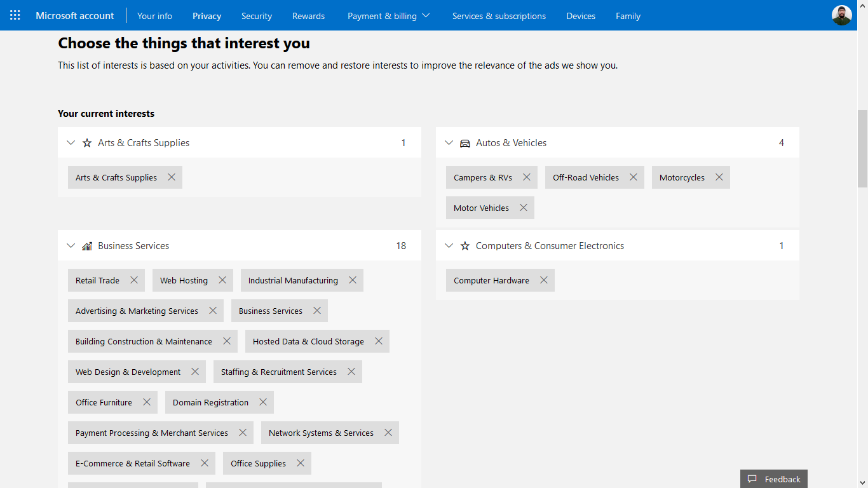
Task: Remove Motorcycles interest
Action: [x=719, y=177]
